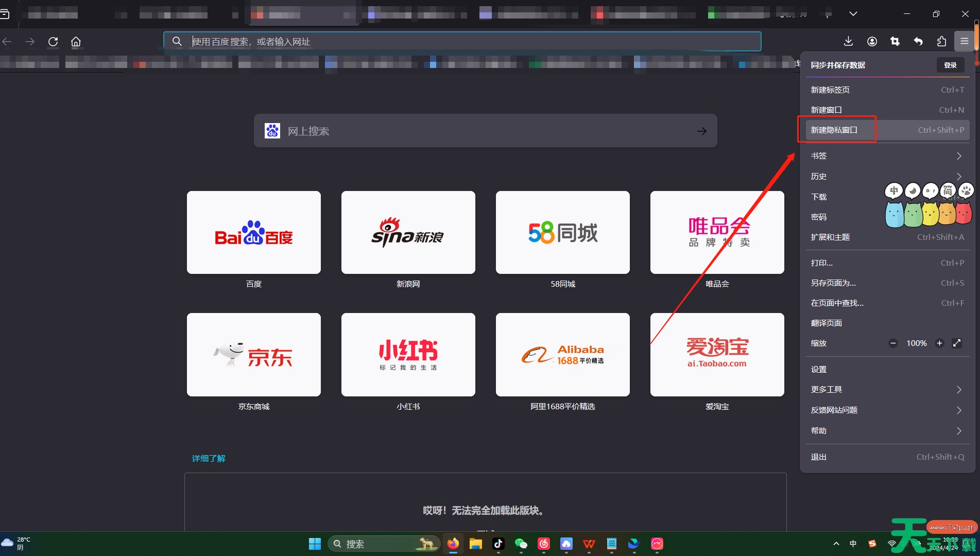Image resolution: width=980 pixels, height=556 pixels.
Task: Close the hamburger application menu
Action: click(x=964, y=42)
